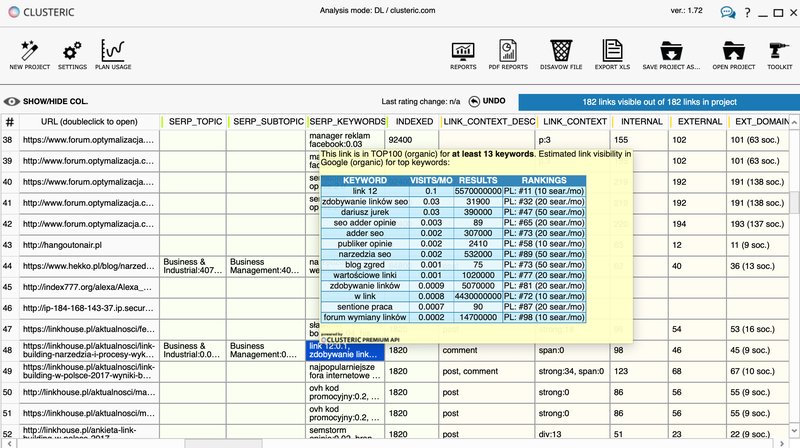800x448 pixels.
Task: Click 'div:13' link context in row 52
Action: coord(572,434)
